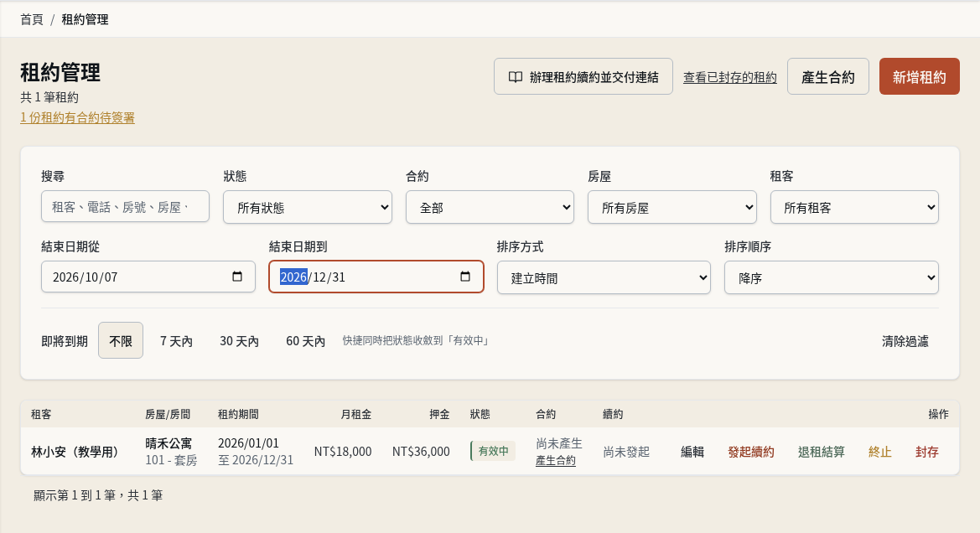
Task: Click 租約管理 breadcrumb item
Action: coord(85,19)
